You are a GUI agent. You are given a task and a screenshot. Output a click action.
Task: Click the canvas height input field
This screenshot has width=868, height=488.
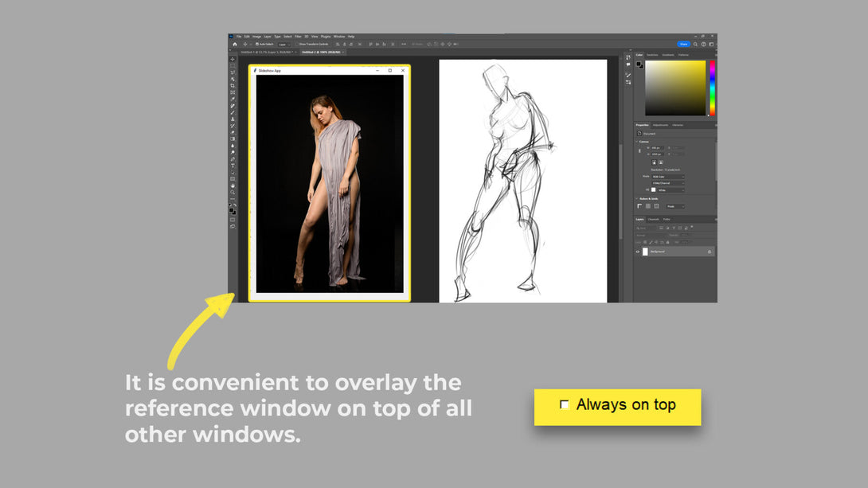point(658,154)
